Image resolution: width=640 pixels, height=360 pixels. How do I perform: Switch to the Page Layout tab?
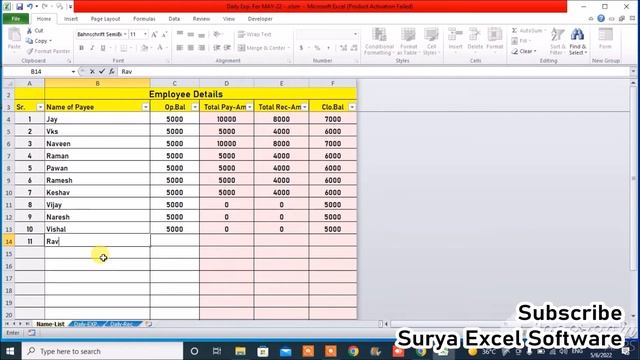click(105, 19)
